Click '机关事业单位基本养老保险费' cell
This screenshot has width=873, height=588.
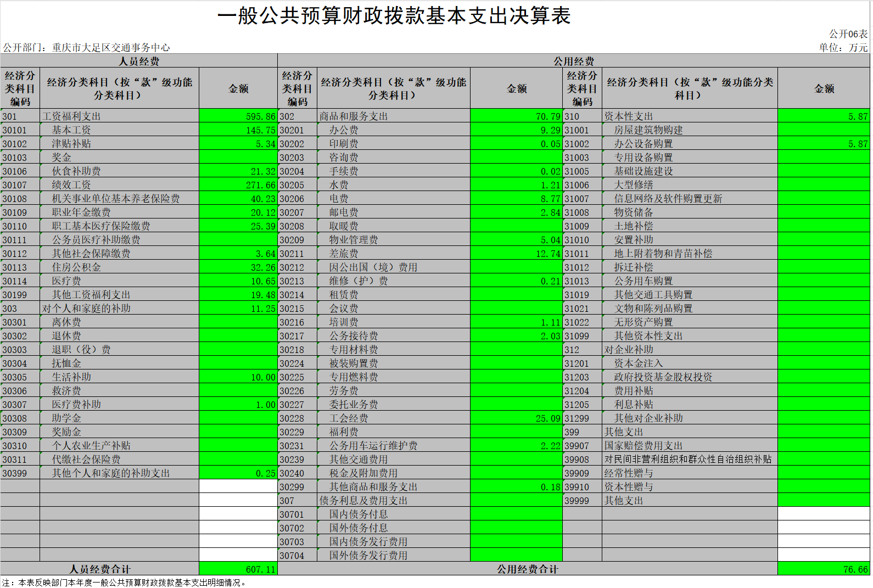pyautogui.click(x=119, y=198)
